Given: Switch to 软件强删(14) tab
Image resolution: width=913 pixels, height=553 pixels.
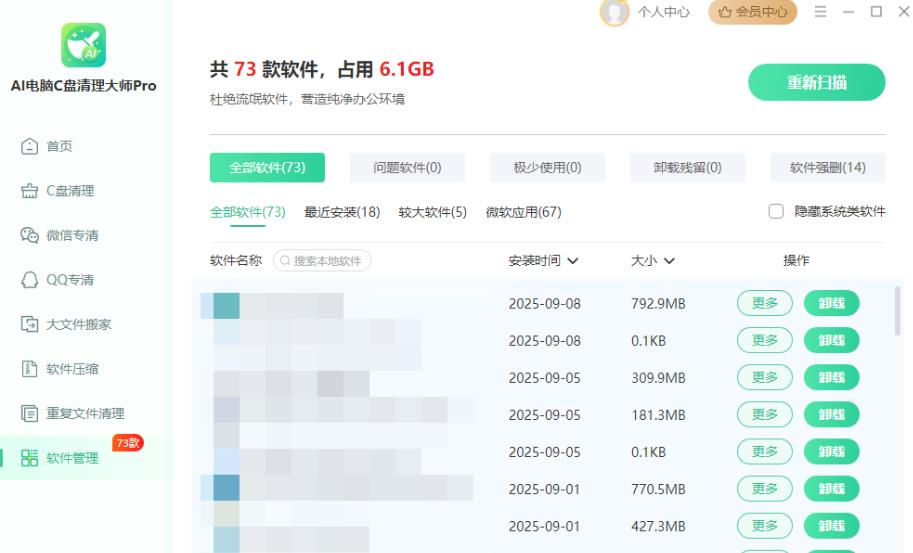Looking at the screenshot, I should 828,168.
